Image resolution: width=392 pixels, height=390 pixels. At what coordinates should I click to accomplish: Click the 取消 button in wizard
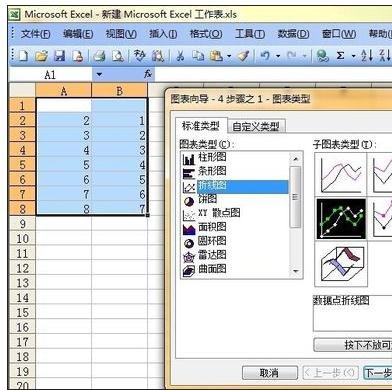[x=269, y=373]
